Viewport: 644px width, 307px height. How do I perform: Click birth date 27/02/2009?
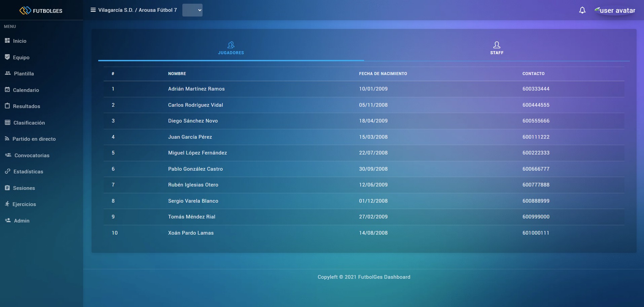[x=373, y=217]
